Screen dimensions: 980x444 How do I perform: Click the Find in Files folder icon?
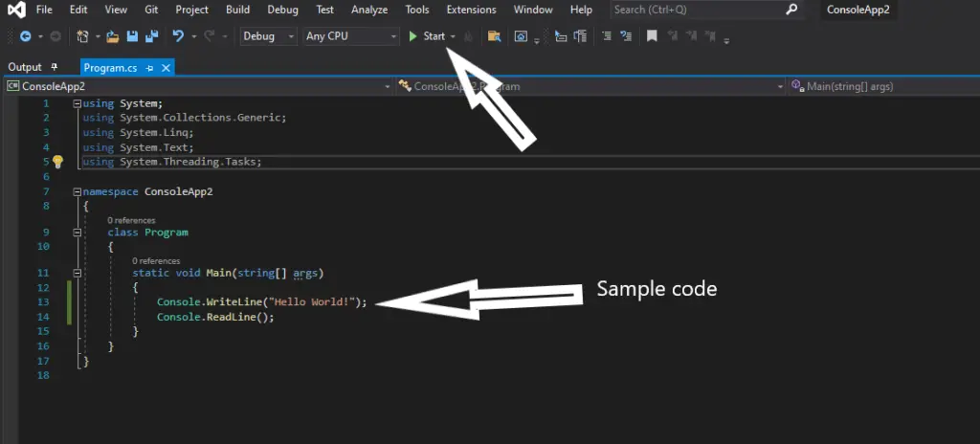coord(495,36)
